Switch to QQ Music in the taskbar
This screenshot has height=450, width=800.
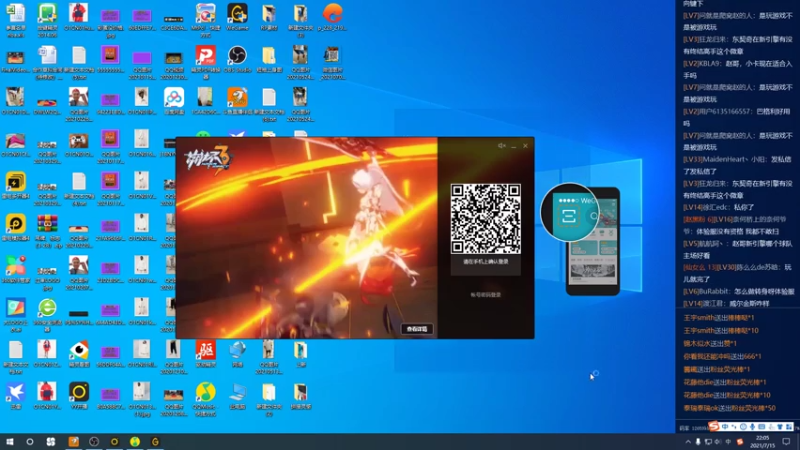135,442
